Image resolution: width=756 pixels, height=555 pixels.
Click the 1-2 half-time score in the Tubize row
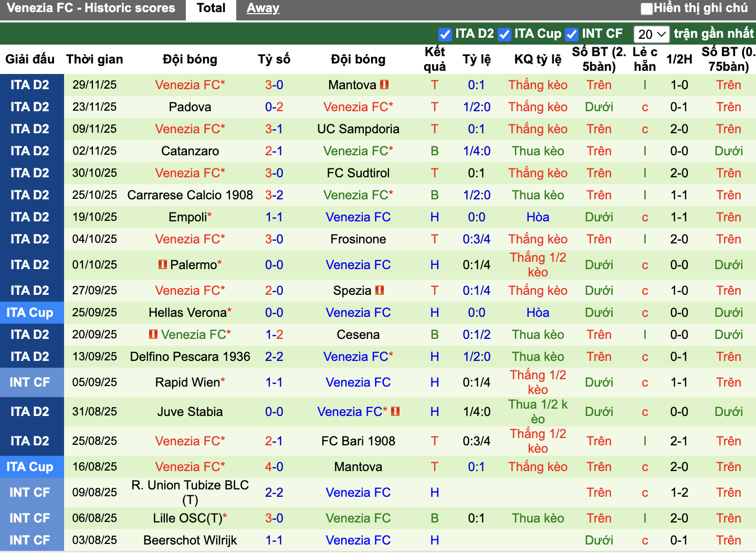[x=679, y=493]
